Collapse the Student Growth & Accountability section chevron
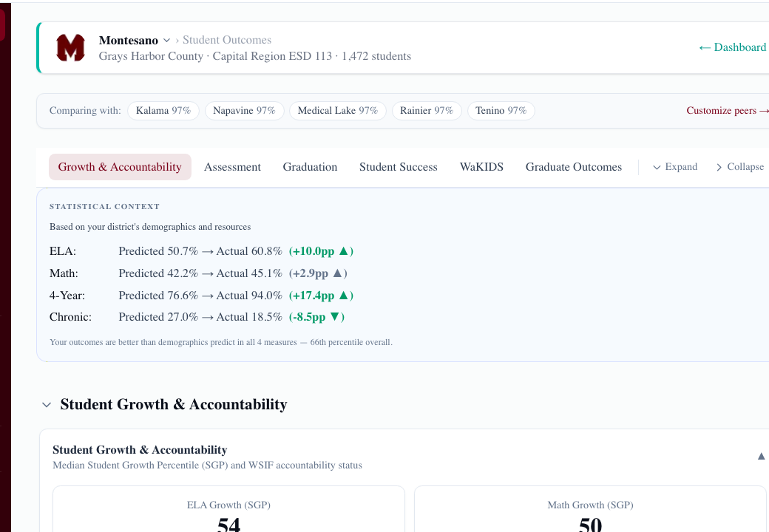Image resolution: width=769 pixels, height=532 pixels. pyautogui.click(x=47, y=405)
